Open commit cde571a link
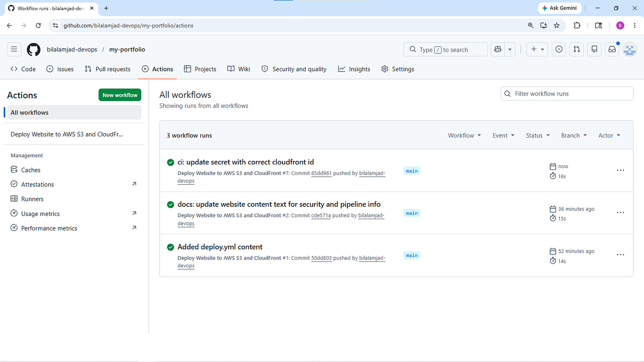The image size is (644, 362). point(321,215)
